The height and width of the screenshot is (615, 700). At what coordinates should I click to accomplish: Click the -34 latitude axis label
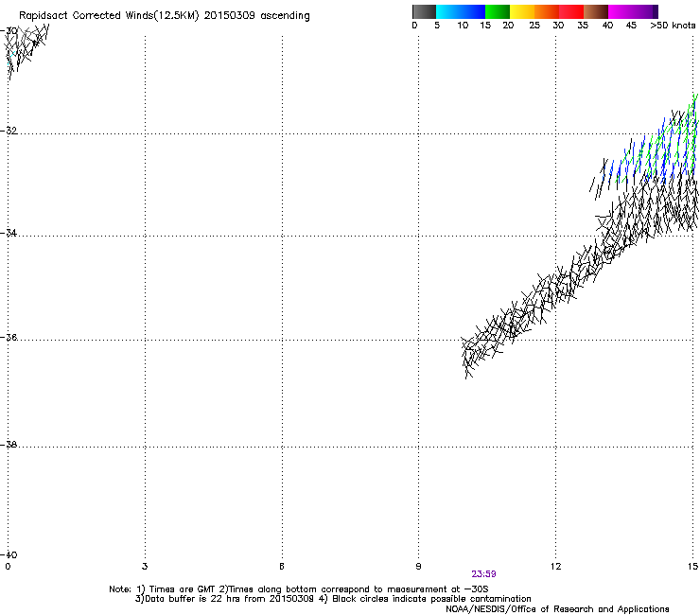pos(9,233)
